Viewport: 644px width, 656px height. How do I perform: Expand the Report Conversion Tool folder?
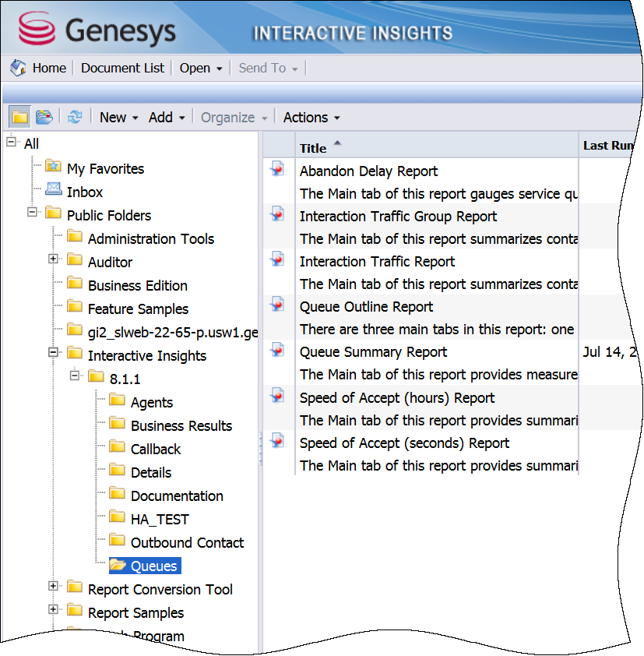click(x=54, y=588)
